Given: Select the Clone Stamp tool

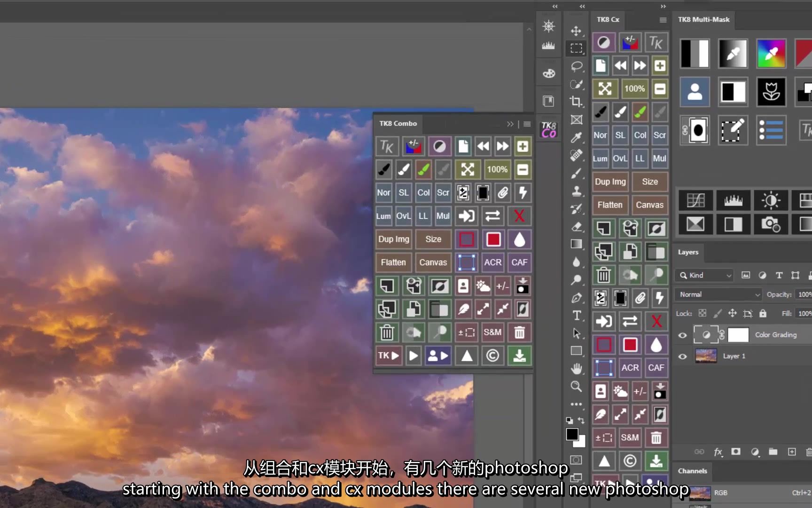Looking at the screenshot, I should [x=576, y=191].
